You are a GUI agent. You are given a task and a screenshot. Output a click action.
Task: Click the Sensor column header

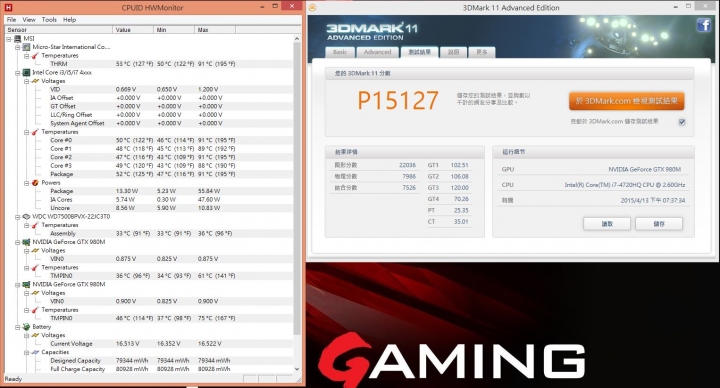pos(58,29)
